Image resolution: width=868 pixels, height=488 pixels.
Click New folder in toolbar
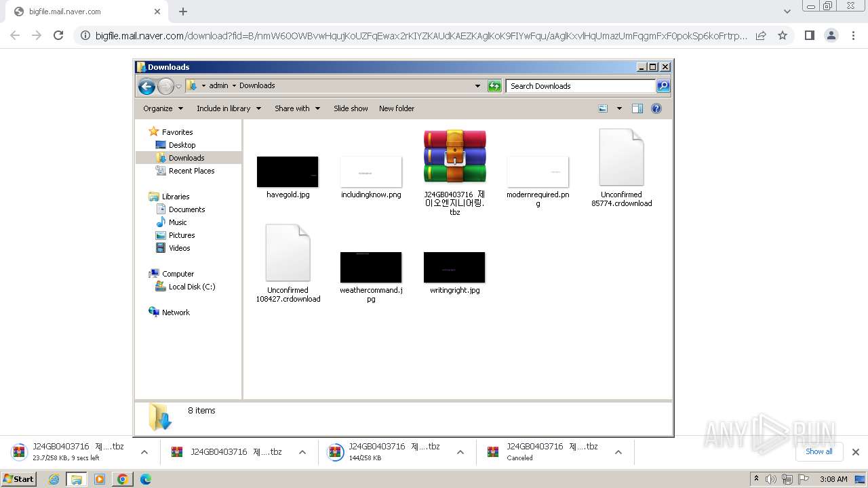[x=397, y=108]
